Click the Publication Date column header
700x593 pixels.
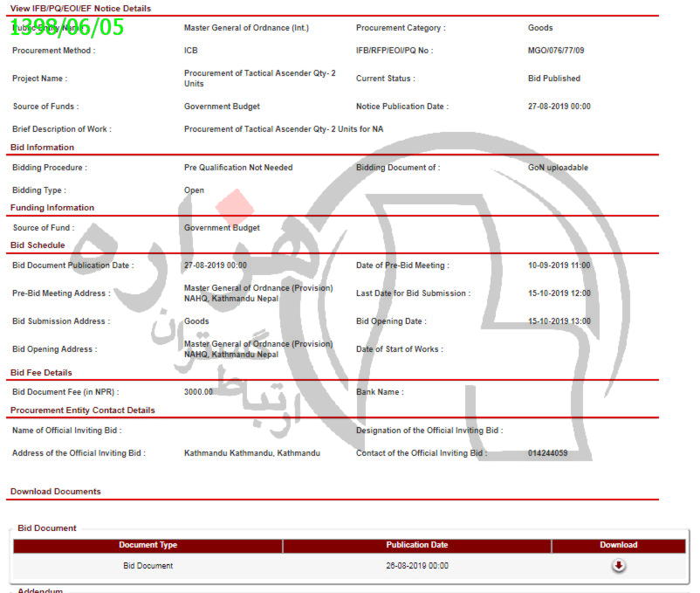coord(416,545)
